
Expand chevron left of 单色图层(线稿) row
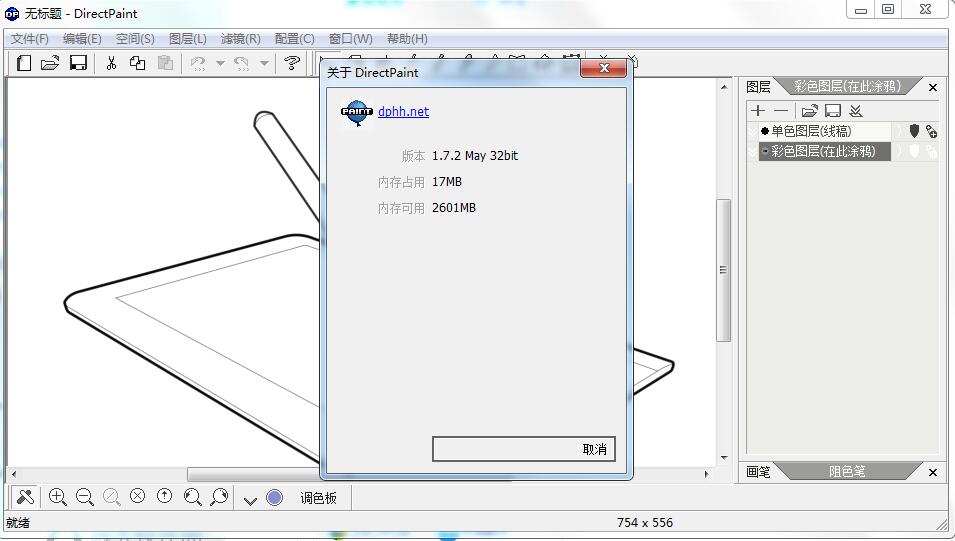pyautogui.click(x=752, y=131)
